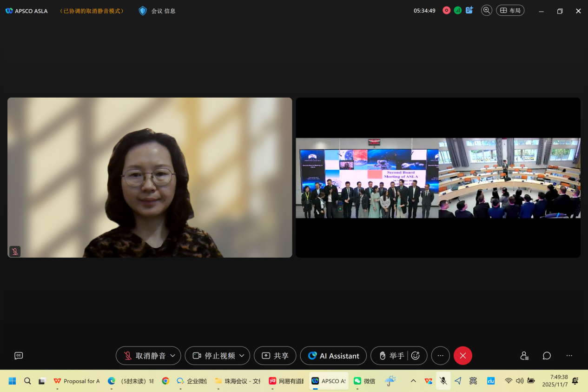Viewport: 588px width, 392px height.
Task: Click the zoom magnifier icon
Action: click(x=487, y=10)
